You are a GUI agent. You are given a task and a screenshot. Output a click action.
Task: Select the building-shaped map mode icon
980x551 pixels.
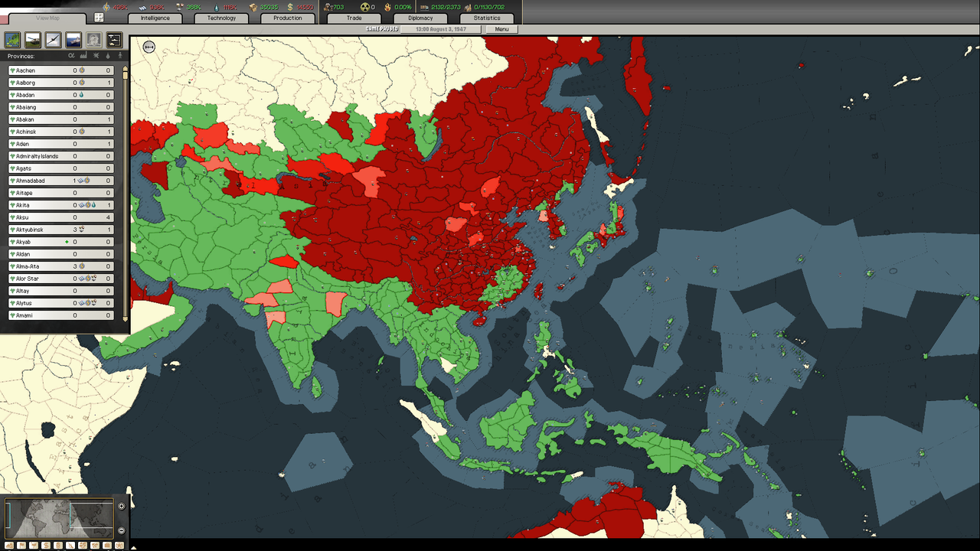click(107, 545)
